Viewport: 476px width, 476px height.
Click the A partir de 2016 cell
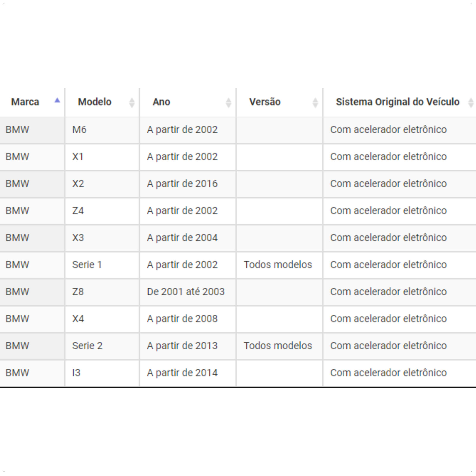click(x=188, y=184)
